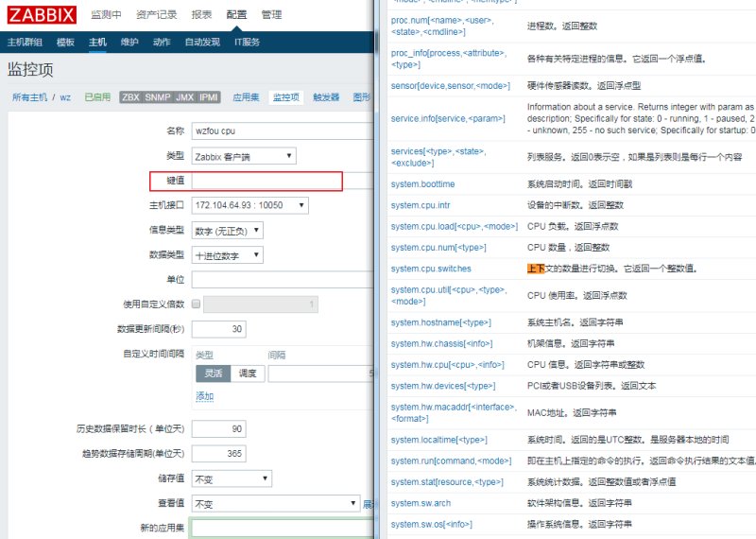Click the ZABBIX logo
The width and height of the screenshot is (756, 539).
42,14
